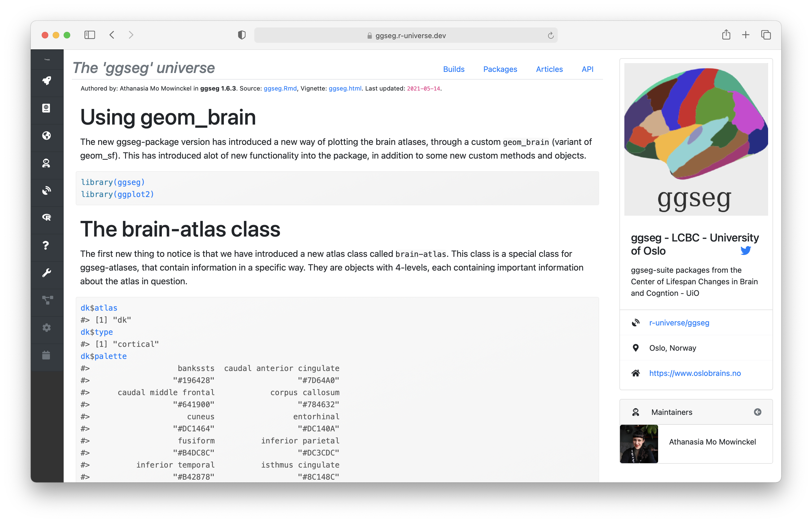The width and height of the screenshot is (812, 523).
Task: Expand dk$palette output details
Action: click(x=103, y=356)
